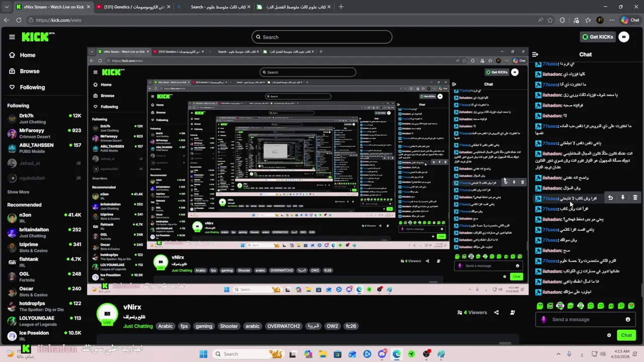Click the KICK logo
The image size is (644, 362).
tap(38, 37)
